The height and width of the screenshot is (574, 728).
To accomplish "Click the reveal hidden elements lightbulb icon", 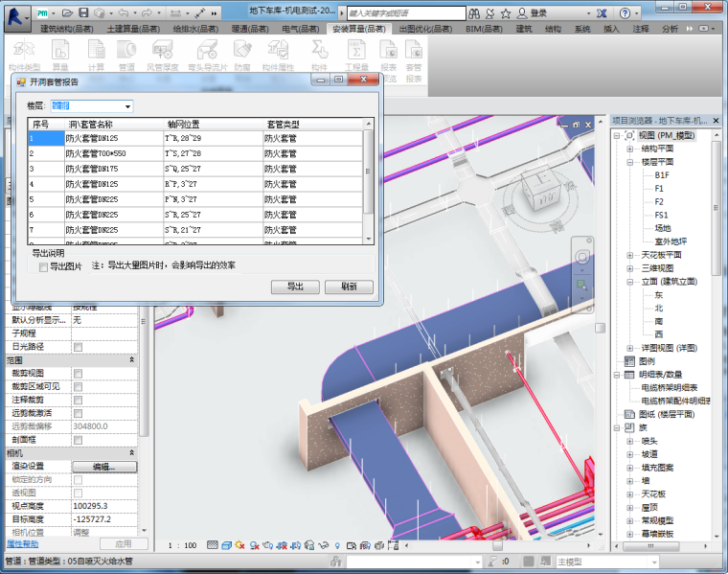I will click(337, 545).
